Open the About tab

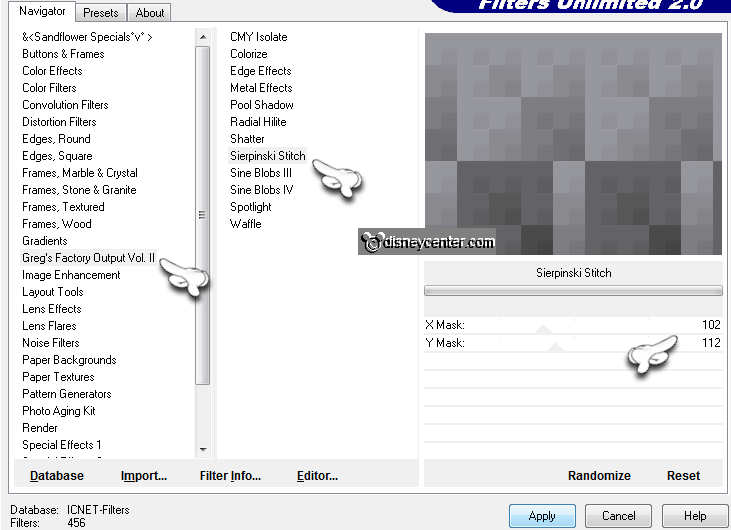coord(150,13)
